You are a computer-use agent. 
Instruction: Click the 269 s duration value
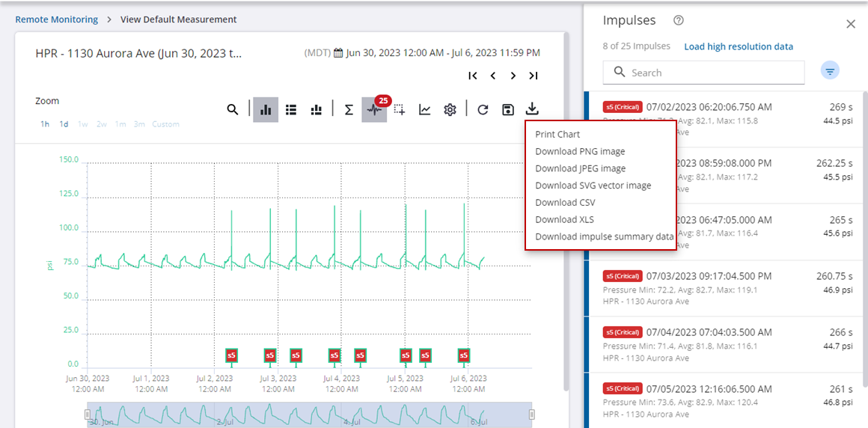841,107
